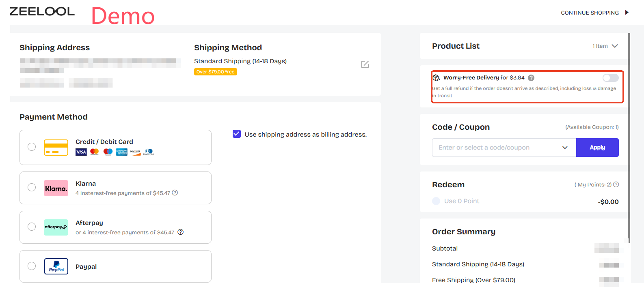Enable the Worry-Free Delivery toggle
This screenshot has width=644, height=300.
610,78
